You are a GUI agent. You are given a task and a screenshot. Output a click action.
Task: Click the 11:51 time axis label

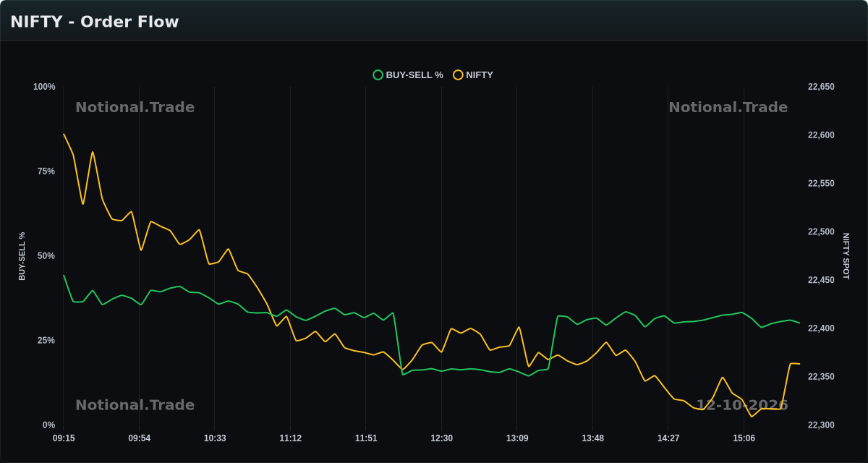[366, 438]
